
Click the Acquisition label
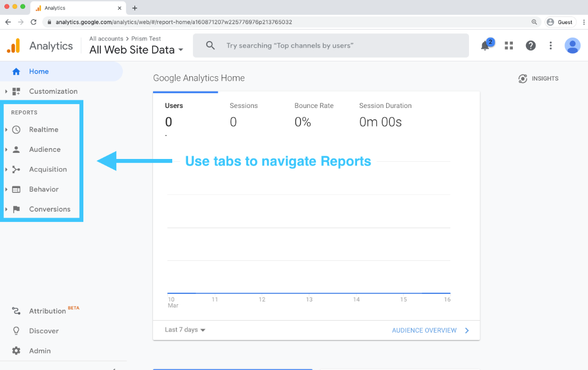pyautogui.click(x=48, y=169)
